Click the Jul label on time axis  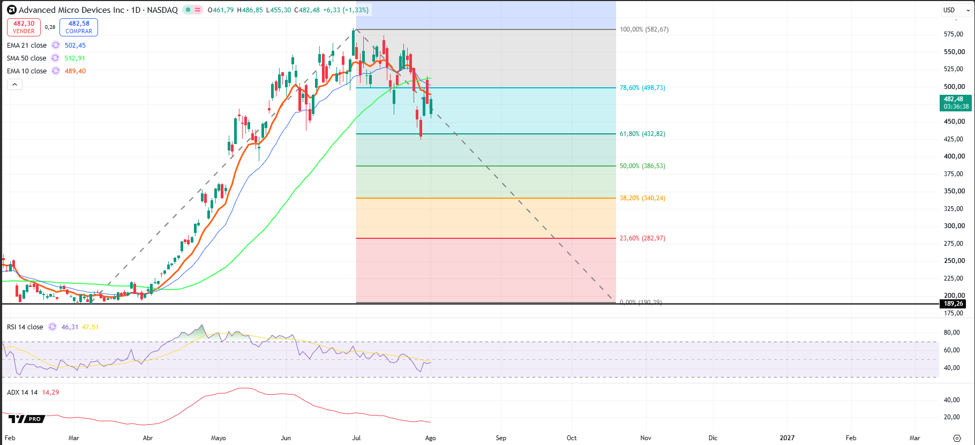coord(356,438)
